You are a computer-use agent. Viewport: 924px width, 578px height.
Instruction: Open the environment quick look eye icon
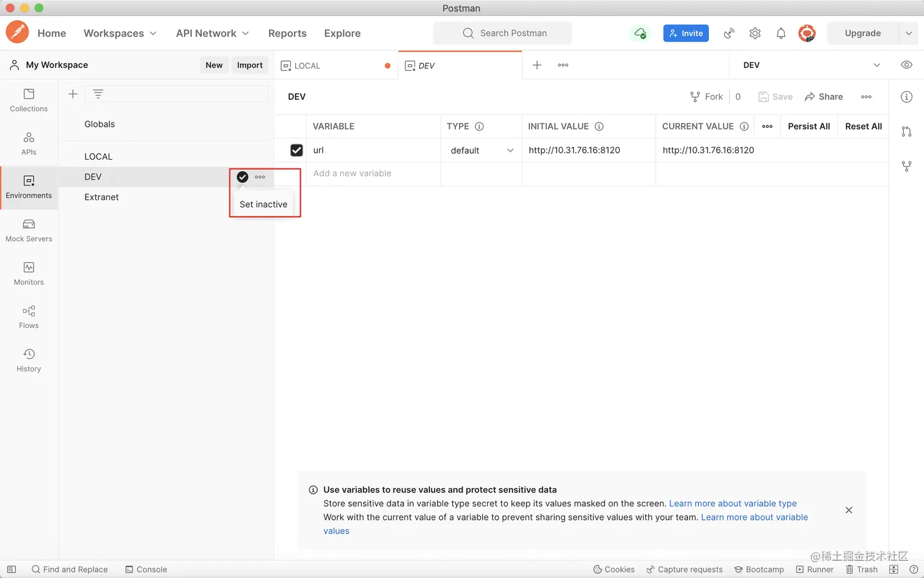906,65
